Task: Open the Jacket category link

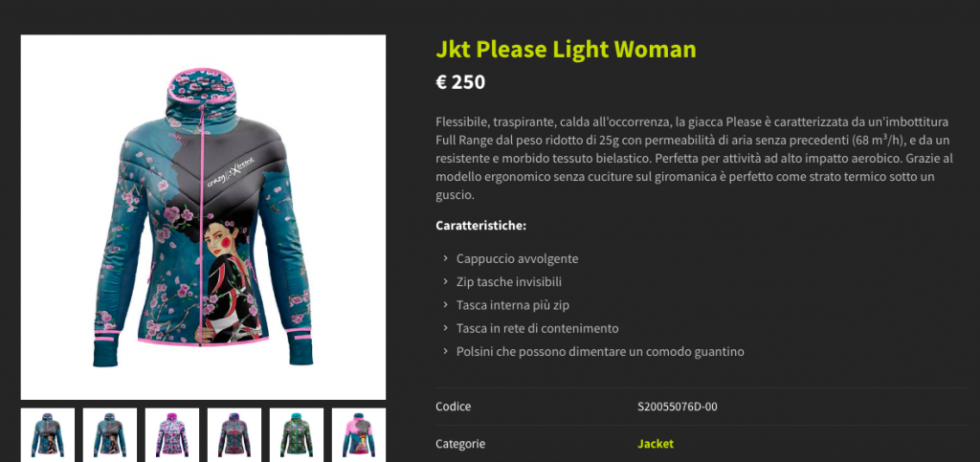Action: (x=656, y=444)
